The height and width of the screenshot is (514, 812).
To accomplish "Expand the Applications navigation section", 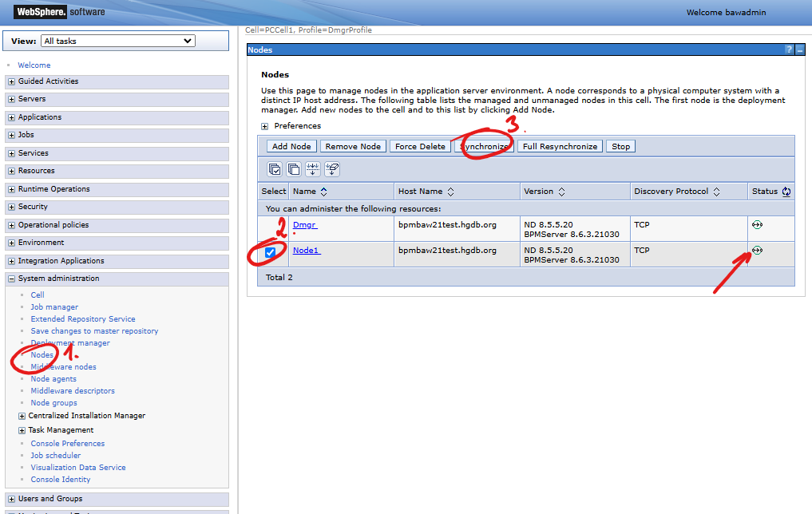I will pyautogui.click(x=11, y=117).
